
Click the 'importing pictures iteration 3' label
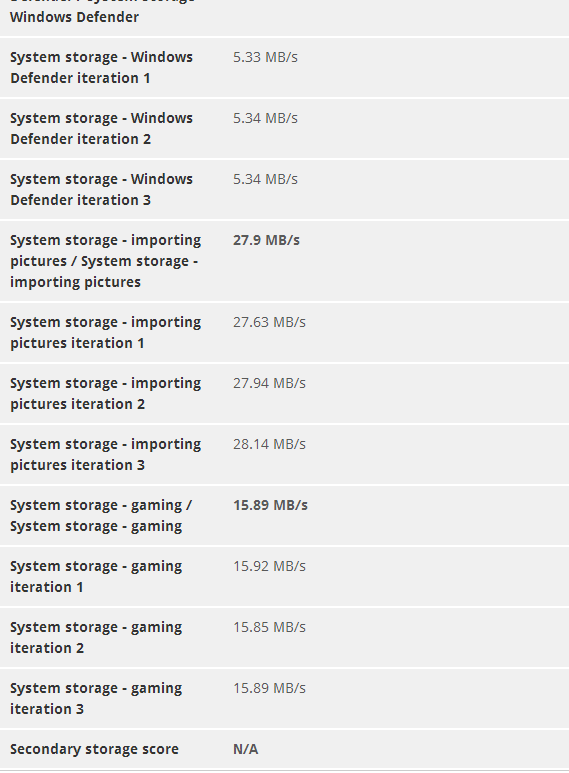106,455
